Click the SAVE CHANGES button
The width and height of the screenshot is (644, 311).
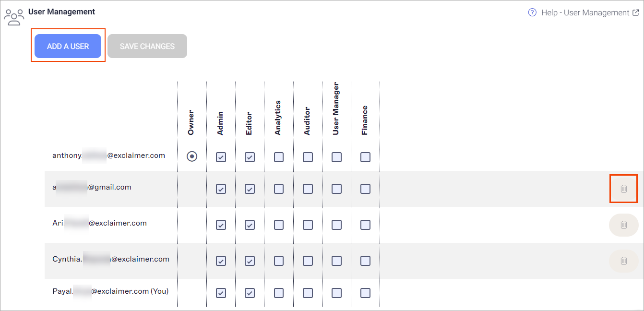point(147,46)
